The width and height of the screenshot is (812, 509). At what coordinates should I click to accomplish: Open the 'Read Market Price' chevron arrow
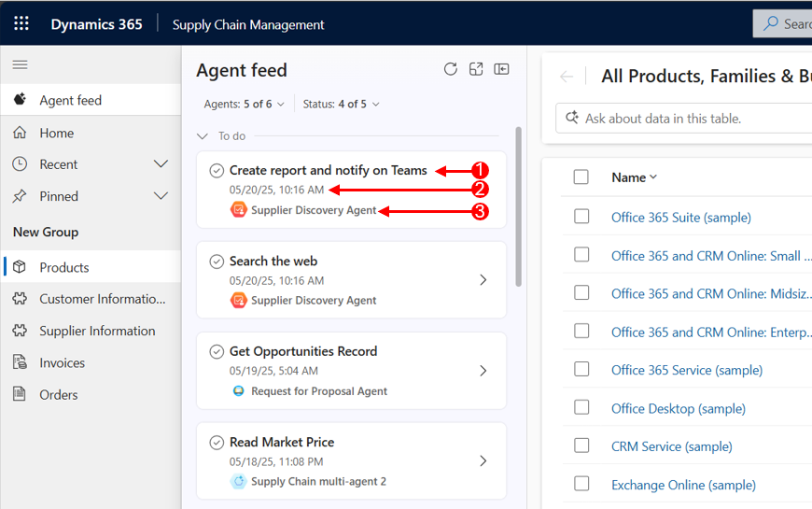click(x=483, y=460)
